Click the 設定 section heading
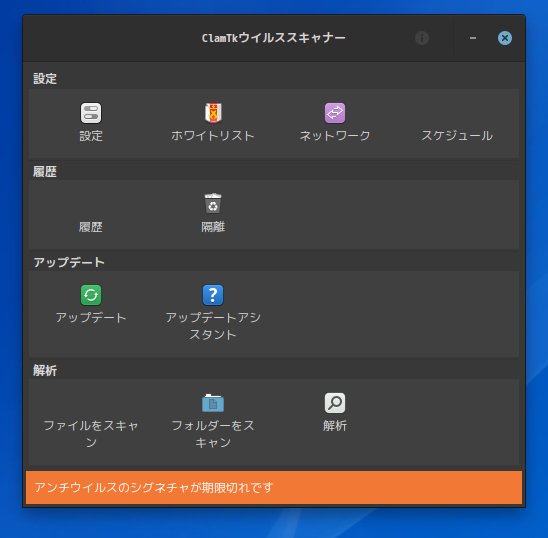Screen dimensions: 548x538 tap(45, 78)
